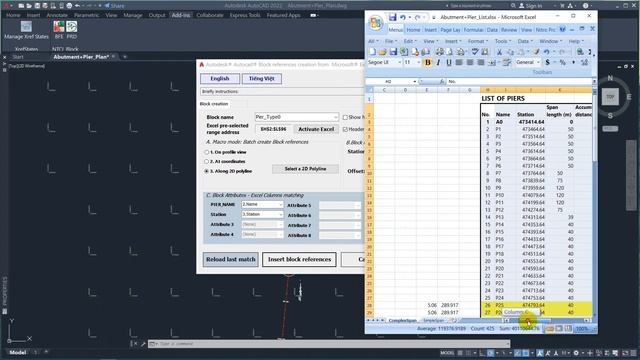The width and height of the screenshot is (640, 360).
Task: Open Station column matching dropdown
Action: pos(280,214)
